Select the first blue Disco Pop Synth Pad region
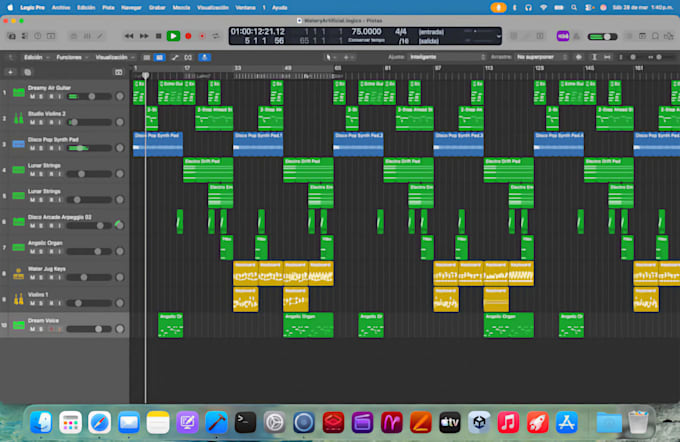Viewport: 680px width, 442px height. tap(158, 144)
